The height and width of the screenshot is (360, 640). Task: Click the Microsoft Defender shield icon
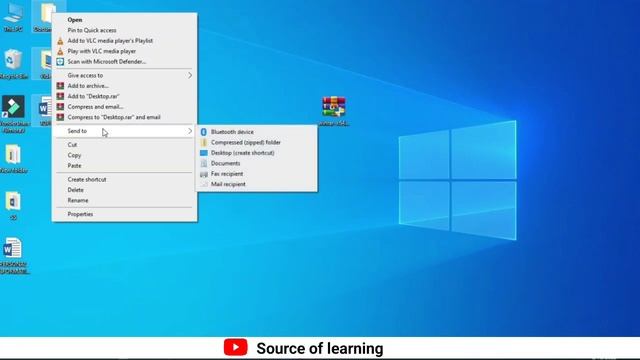click(60, 62)
